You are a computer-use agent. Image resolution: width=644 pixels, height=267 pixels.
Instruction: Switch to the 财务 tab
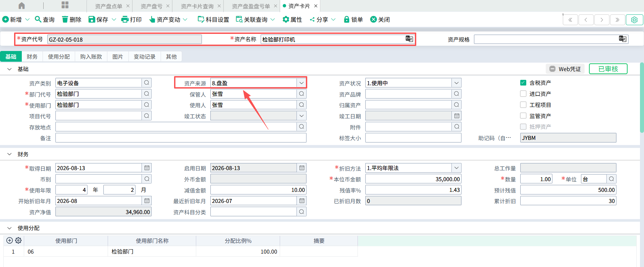coord(32,56)
